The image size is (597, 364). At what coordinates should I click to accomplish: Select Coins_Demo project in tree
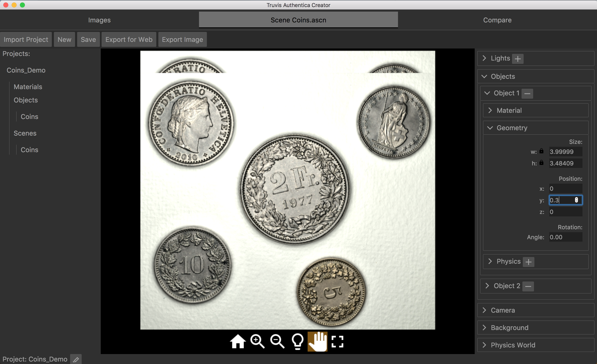tap(26, 70)
